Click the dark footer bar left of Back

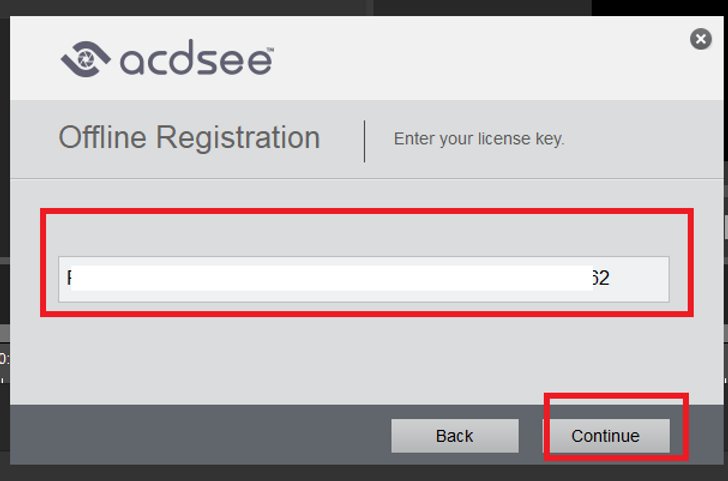pyautogui.click(x=200, y=435)
